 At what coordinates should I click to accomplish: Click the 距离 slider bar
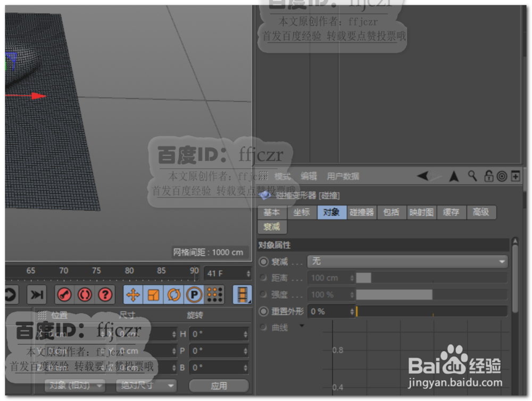431,278
